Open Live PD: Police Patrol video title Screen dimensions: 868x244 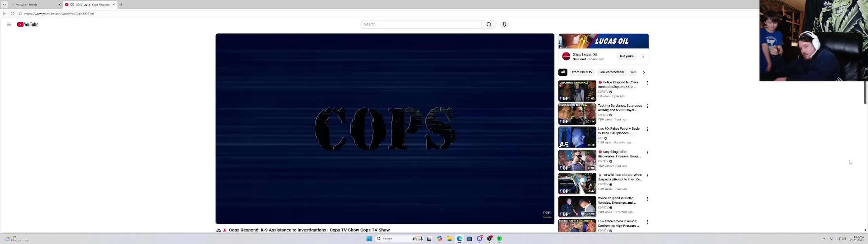(x=619, y=131)
